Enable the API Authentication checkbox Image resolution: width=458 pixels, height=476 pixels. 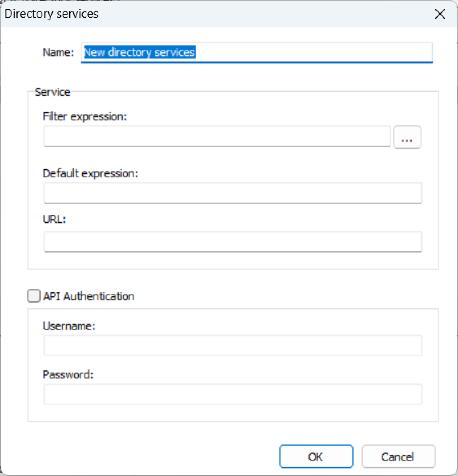(34, 296)
